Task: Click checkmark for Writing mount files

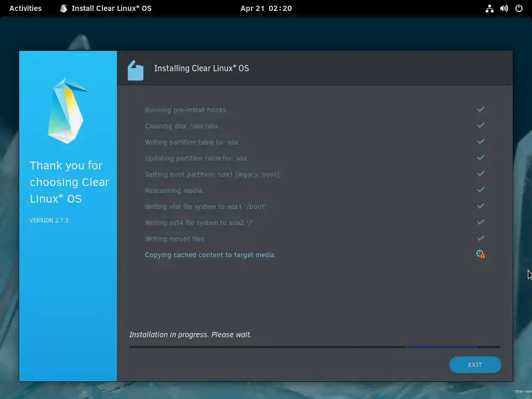Action: click(481, 238)
